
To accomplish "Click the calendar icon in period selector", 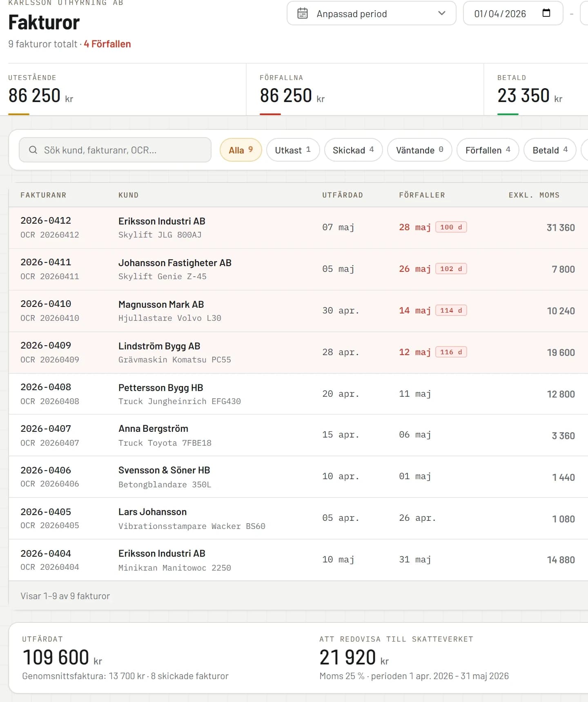I will click(303, 13).
